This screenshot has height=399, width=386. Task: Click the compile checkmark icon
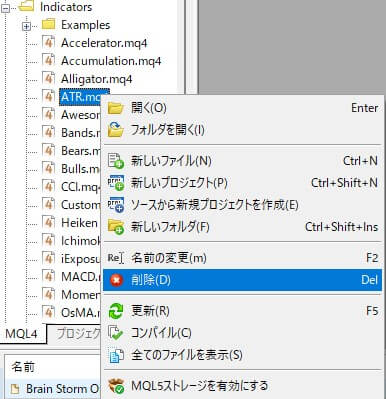116,333
